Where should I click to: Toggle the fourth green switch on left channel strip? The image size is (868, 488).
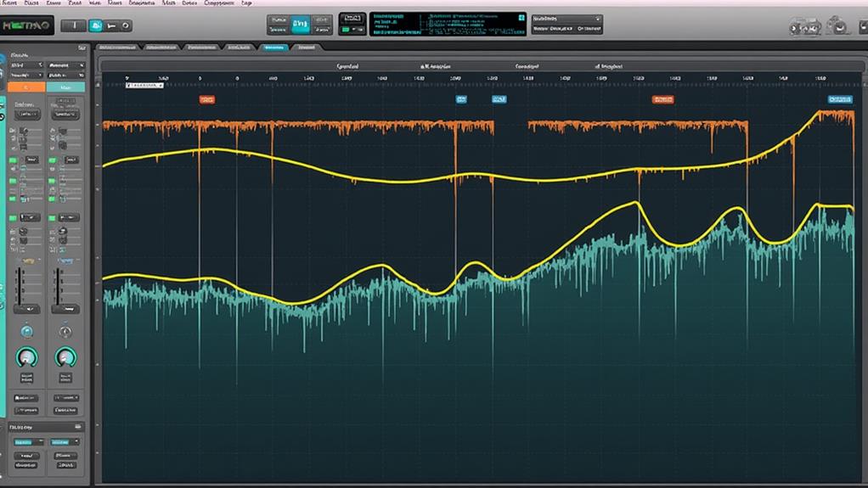coord(14,218)
